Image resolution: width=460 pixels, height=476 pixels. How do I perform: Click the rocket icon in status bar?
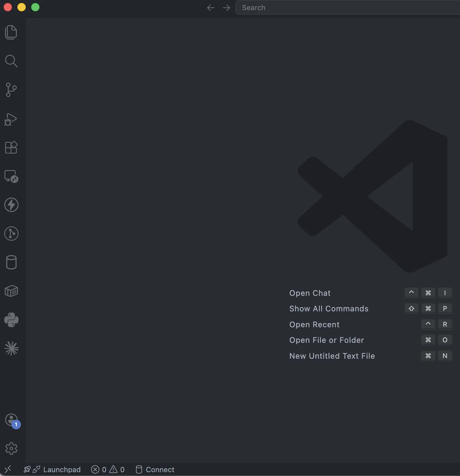[x=27, y=469]
